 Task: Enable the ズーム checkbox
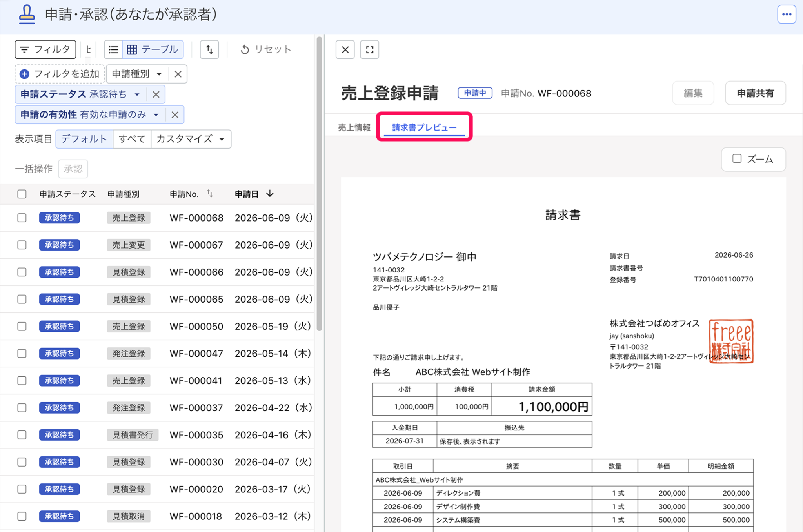[x=737, y=159]
